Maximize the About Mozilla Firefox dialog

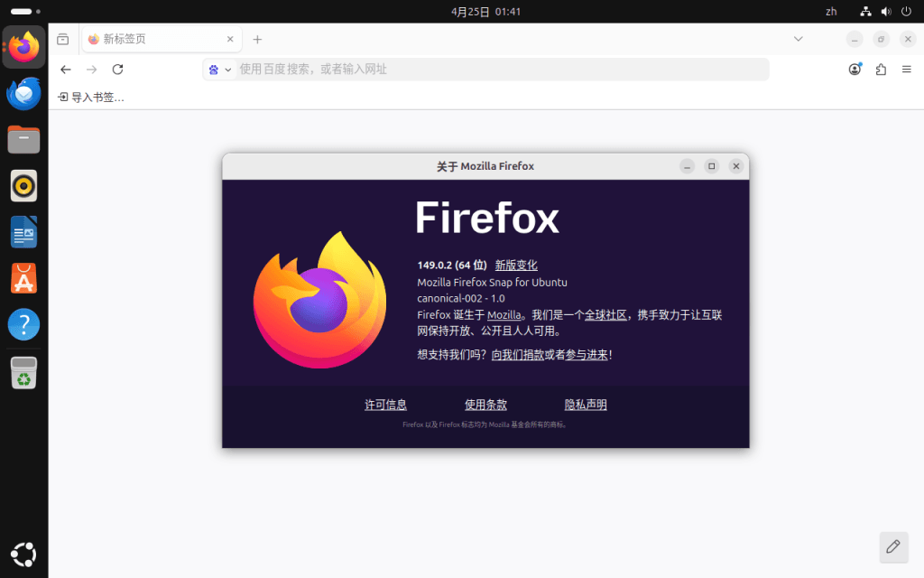click(x=711, y=166)
